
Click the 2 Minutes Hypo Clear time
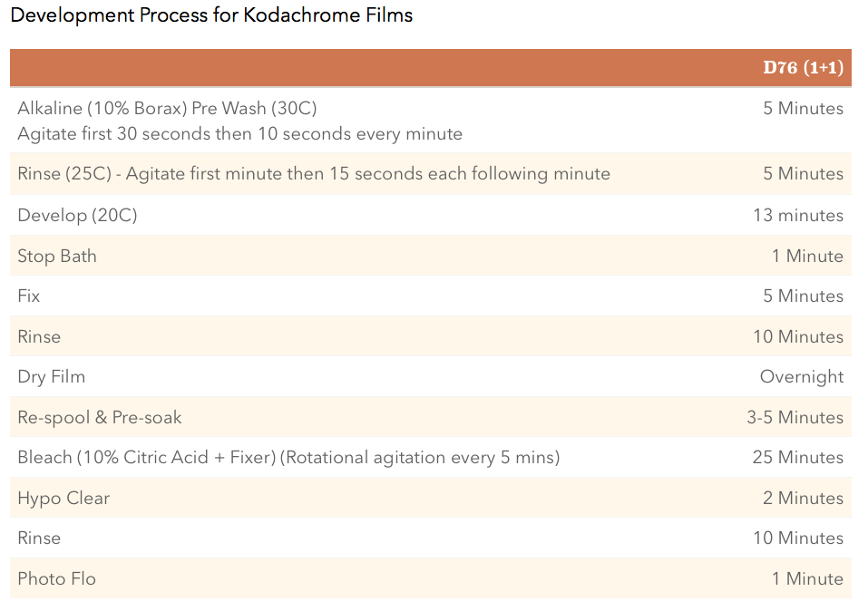(803, 499)
